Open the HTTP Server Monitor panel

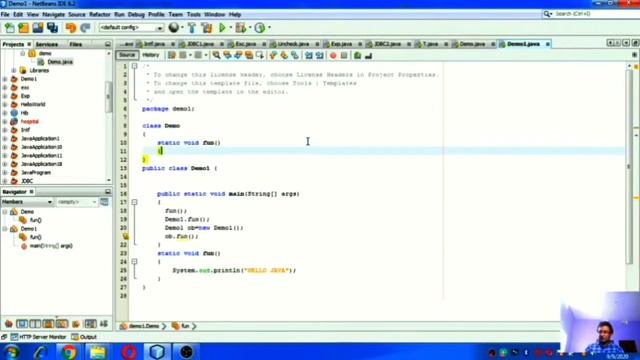(x=38, y=337)
